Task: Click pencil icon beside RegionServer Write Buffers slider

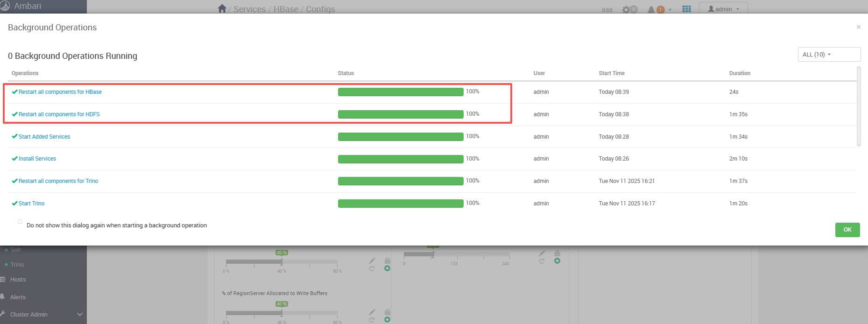Action: tap(372, 311)
